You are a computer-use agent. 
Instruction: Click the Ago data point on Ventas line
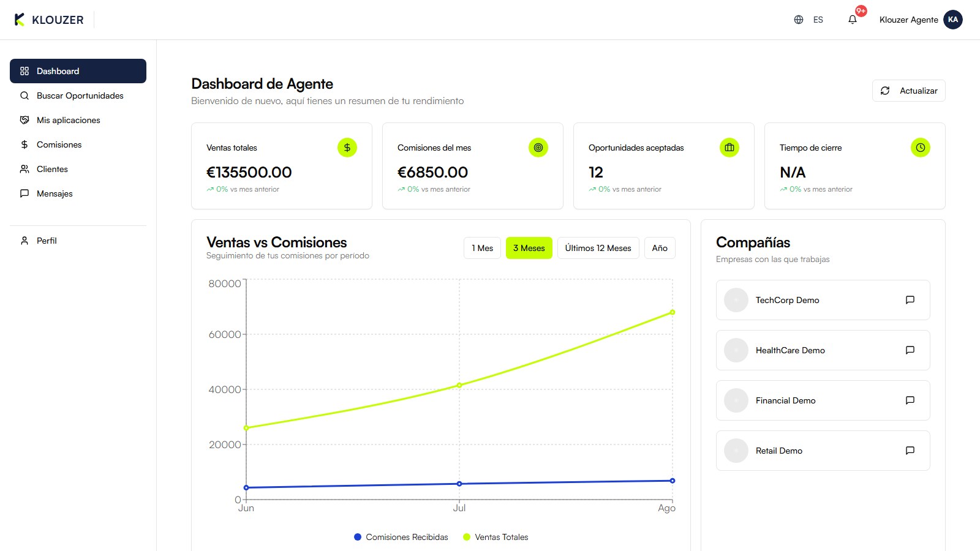(673, 312)
